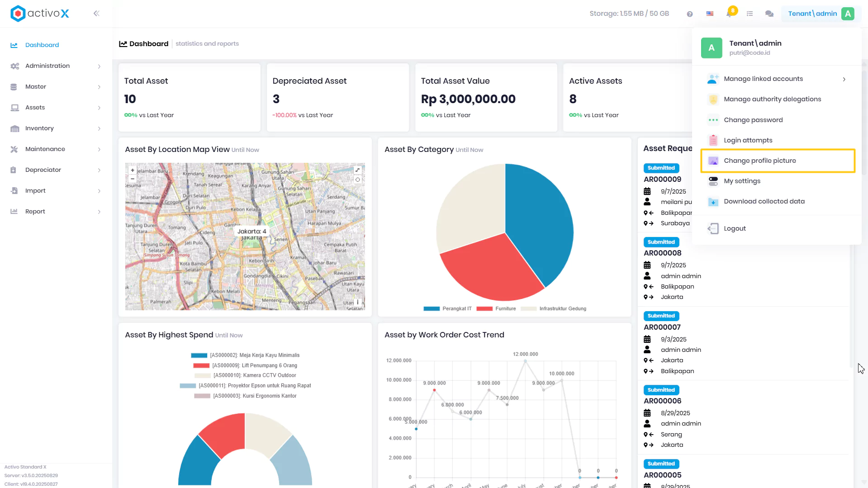Click the Logout door icon
Viewport: 868px width, 488px height.
tap(713, 229)
